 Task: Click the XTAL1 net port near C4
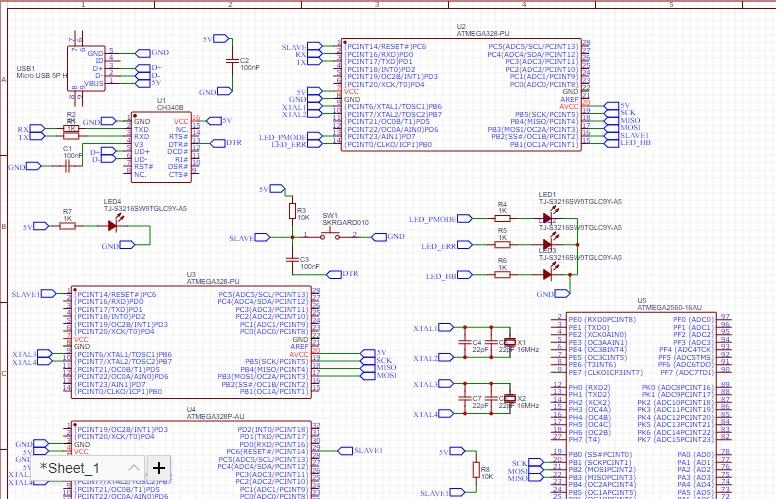[446, 327]
